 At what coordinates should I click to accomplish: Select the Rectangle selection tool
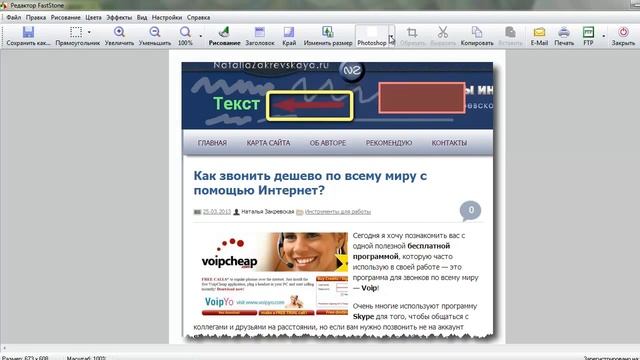tap(76, 32)
